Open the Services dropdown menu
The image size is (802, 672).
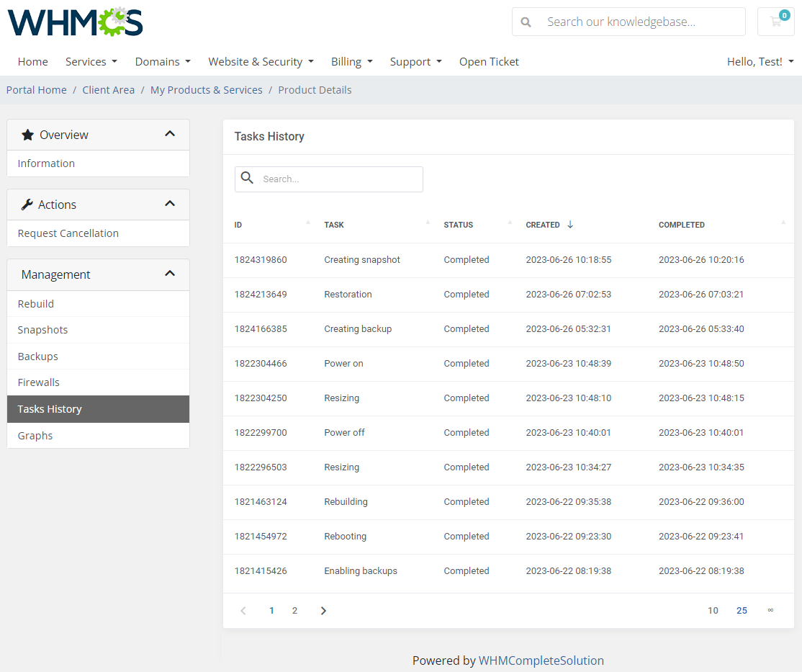click(x=91, y=61)
